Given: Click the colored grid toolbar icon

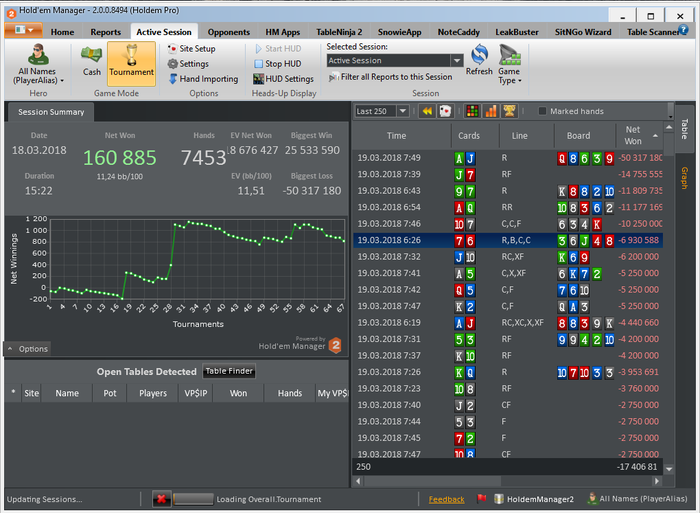Looking at the screenshot, I should pyautogui.click(x=472, y=111).
